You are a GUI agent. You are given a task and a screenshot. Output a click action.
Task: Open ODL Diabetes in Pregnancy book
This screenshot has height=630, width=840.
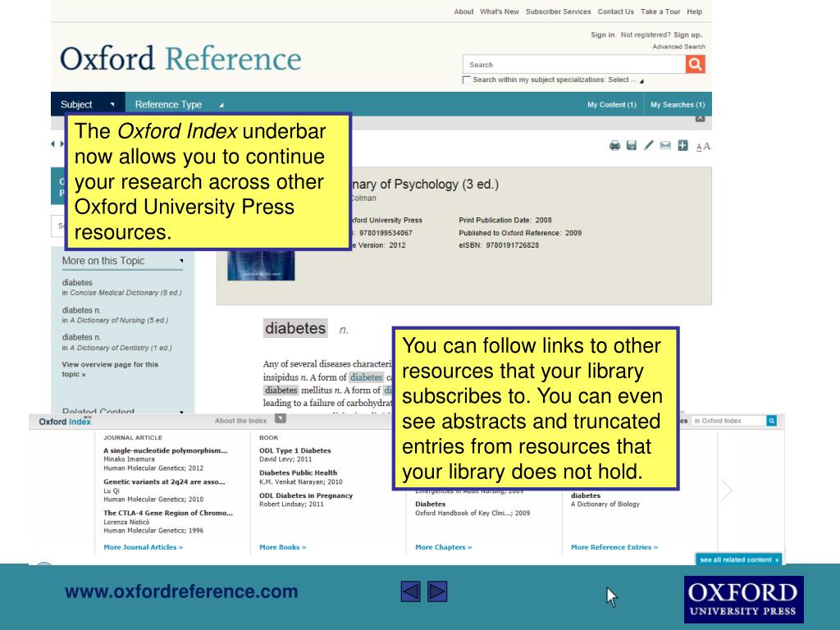306,495
